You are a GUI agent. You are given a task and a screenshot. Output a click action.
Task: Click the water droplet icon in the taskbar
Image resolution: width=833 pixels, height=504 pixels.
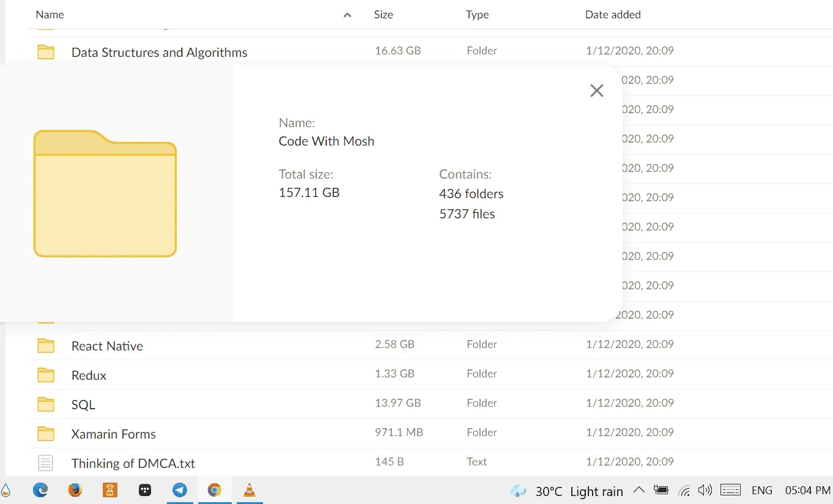[x=6, y=491]
